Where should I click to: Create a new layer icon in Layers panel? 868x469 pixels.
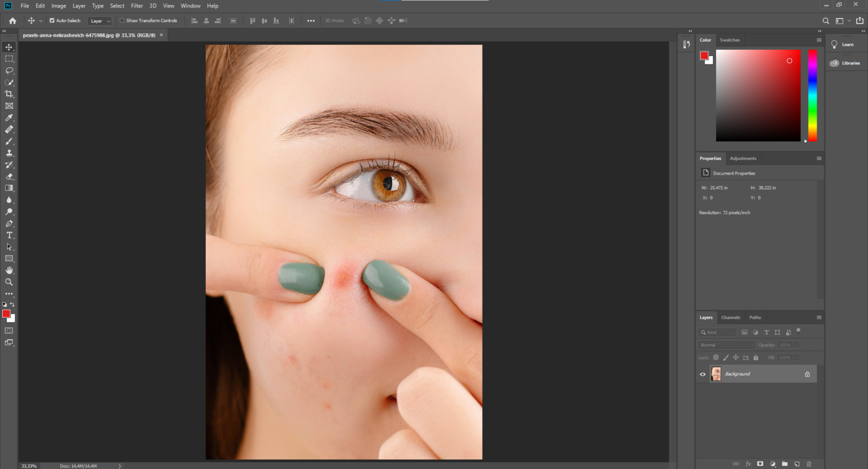pyautogui.click(x=797, y=464)
